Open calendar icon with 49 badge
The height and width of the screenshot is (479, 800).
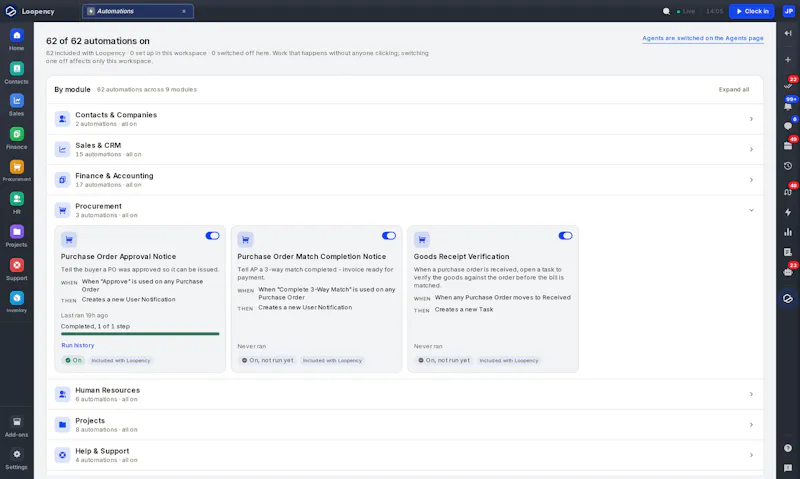[x=788, y=145]
